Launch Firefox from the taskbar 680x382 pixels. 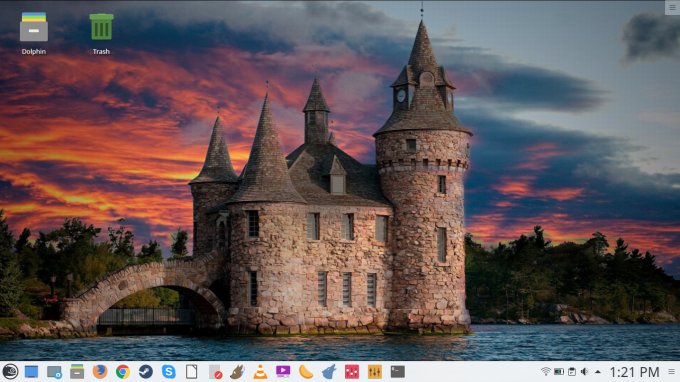pos(100,372)
